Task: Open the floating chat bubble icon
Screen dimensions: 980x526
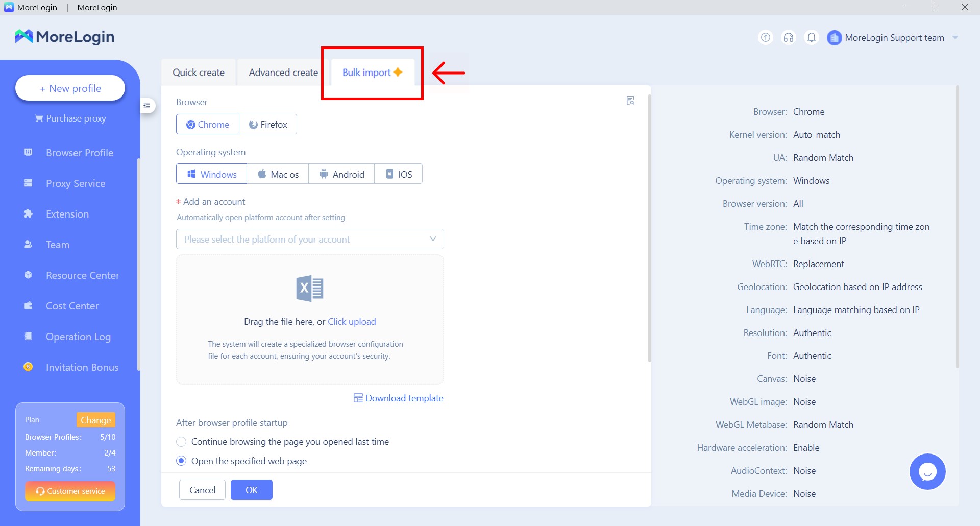Action: coord(927,471)
